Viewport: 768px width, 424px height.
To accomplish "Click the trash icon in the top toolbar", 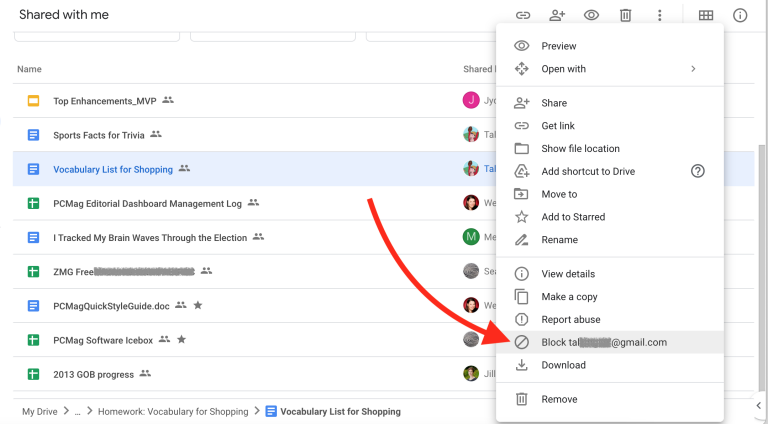I will tap(625, 15).
